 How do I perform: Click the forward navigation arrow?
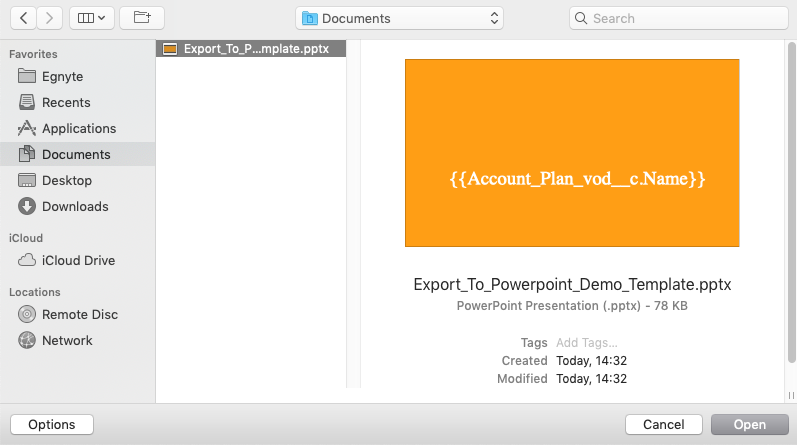click(50, 18)
